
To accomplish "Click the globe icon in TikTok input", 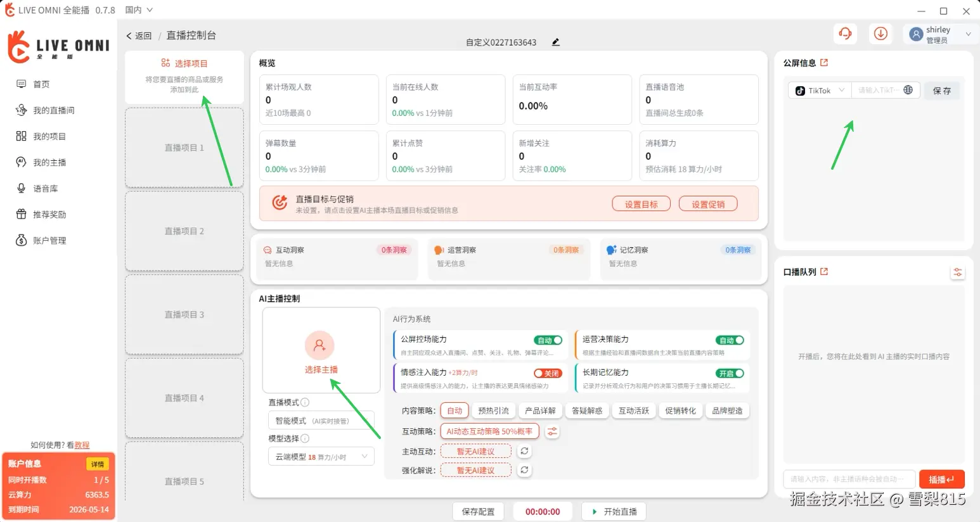I will 908,90.
